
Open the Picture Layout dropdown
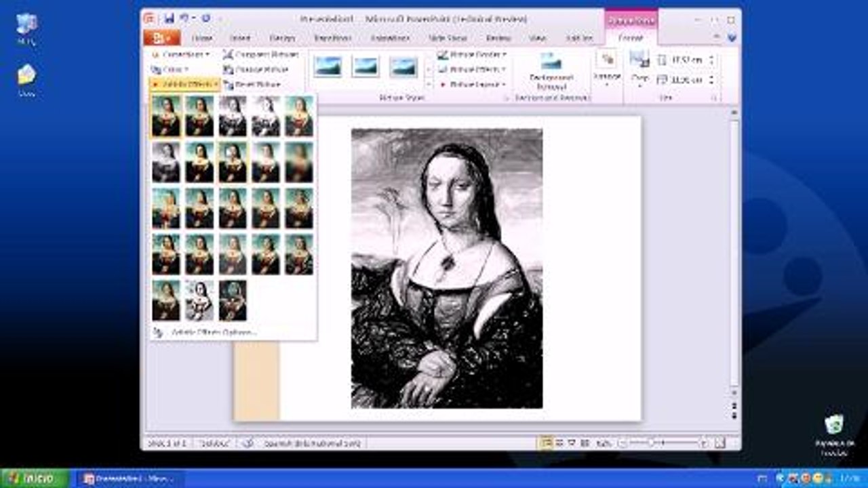click(x=473, y=85)
